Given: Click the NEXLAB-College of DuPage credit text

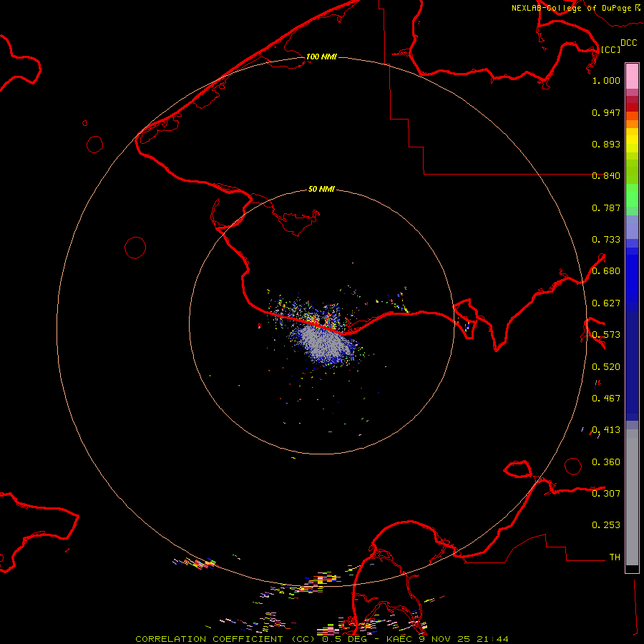Looking at the screenshot, I should pos(571,8).
